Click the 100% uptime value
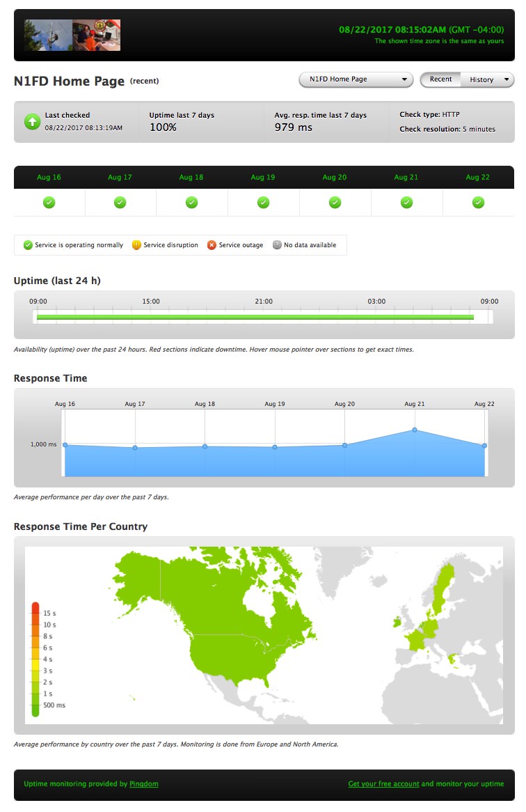 pos(163,127)
